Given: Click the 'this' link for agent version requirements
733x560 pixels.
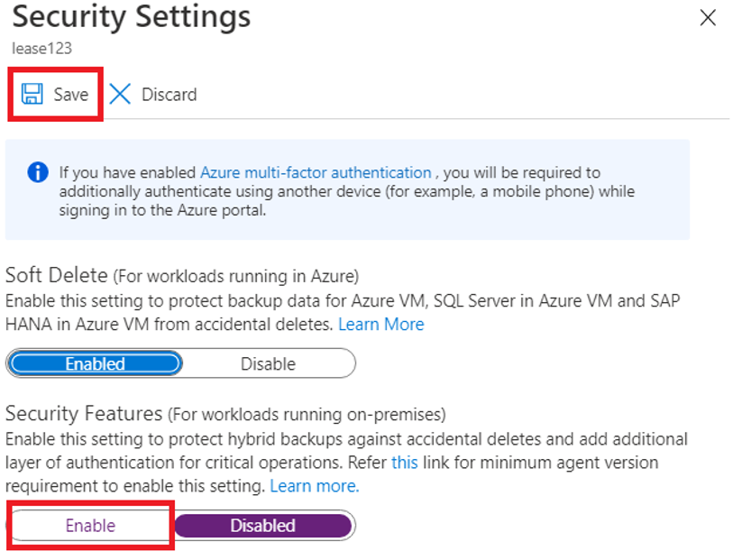Looking at the screenshot, I should pyautogui.click(x=405, y=463).
